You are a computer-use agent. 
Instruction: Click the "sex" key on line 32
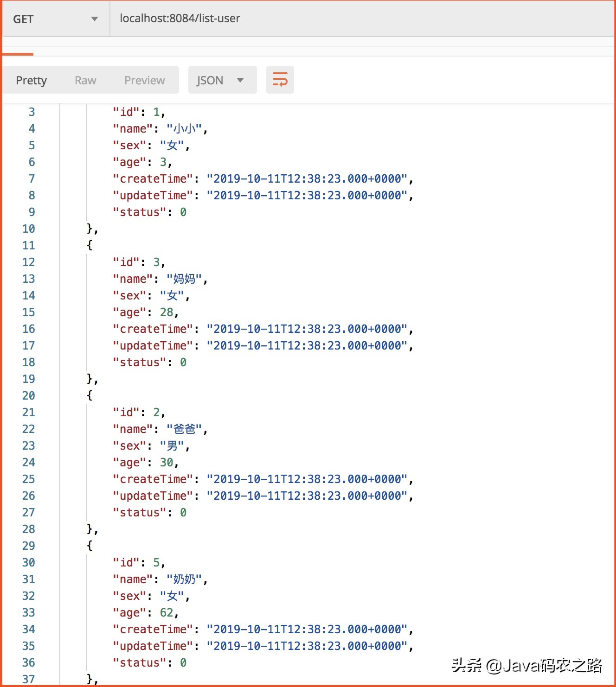(x=130, y=596)
